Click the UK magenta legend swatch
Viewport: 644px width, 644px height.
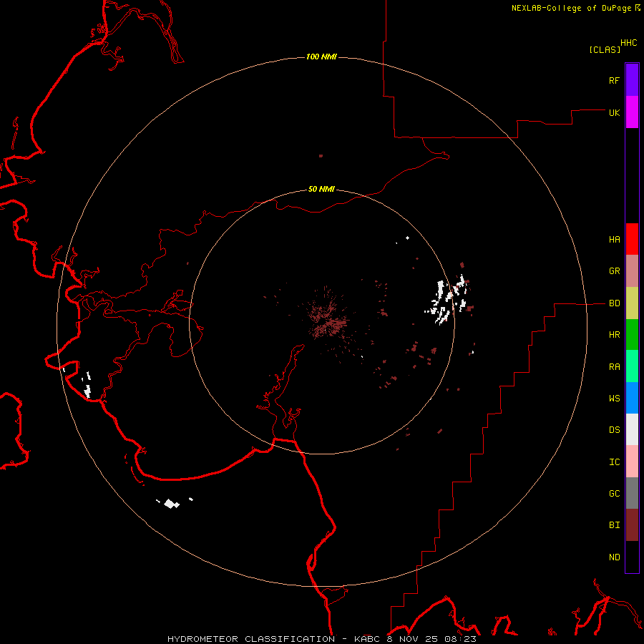[632, 112]
